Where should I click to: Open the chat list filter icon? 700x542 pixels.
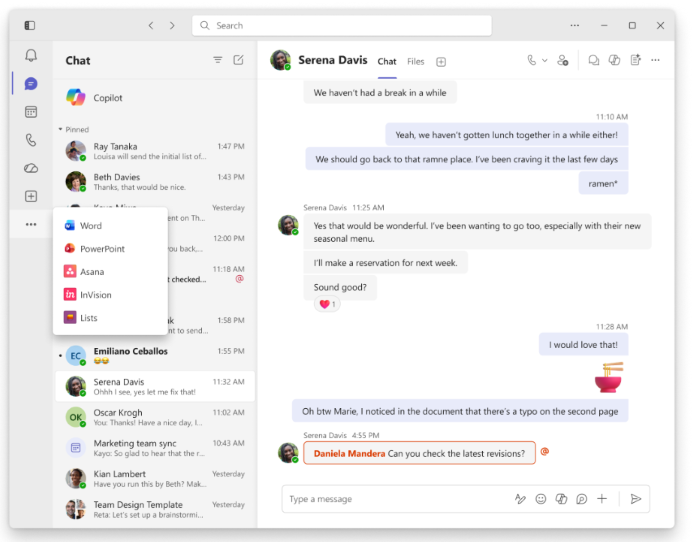tap(218, 60)
